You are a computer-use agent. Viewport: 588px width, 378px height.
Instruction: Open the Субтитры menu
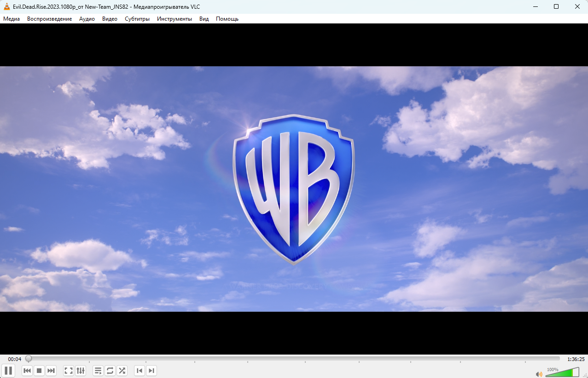(x=137, y=19)
